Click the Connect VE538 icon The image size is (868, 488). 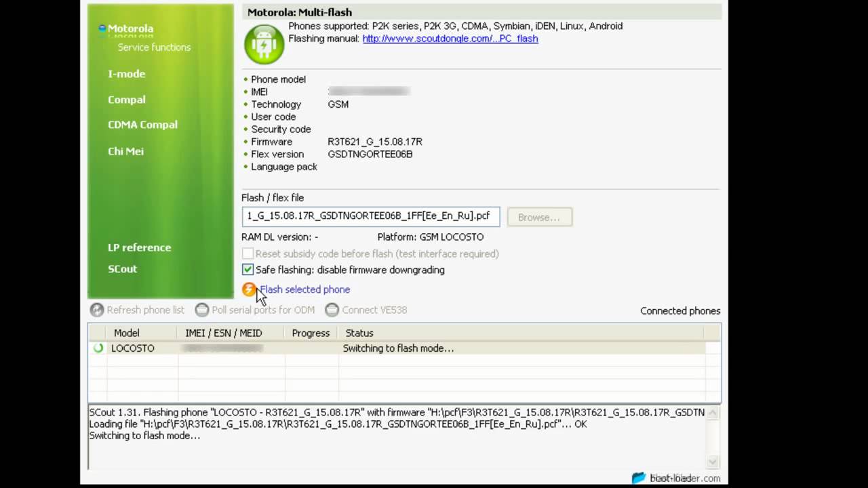[x=332, y=310]
